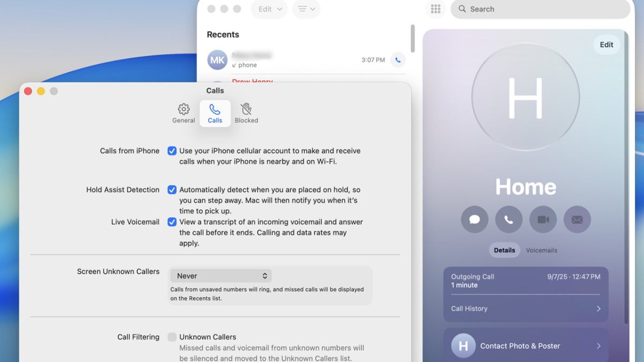Viewport: 644px width, 362px height.
Task: Expand the Edit dropdown in toolbar
Action: click(x=269, y=9)
